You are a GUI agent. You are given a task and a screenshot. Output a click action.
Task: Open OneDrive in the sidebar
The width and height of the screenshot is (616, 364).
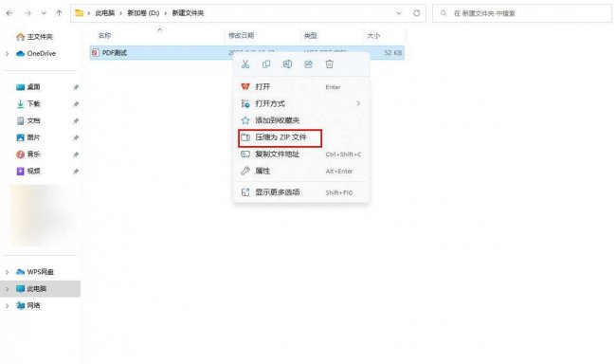point(42,53)
